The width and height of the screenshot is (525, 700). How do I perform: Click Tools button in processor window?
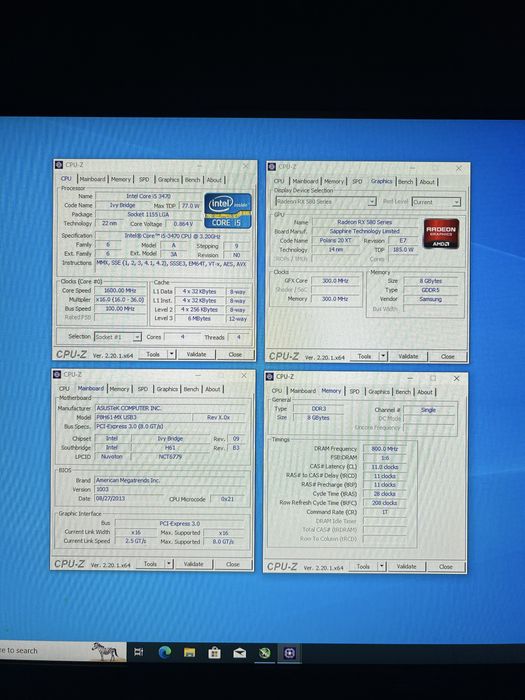[x=153, y=354]
